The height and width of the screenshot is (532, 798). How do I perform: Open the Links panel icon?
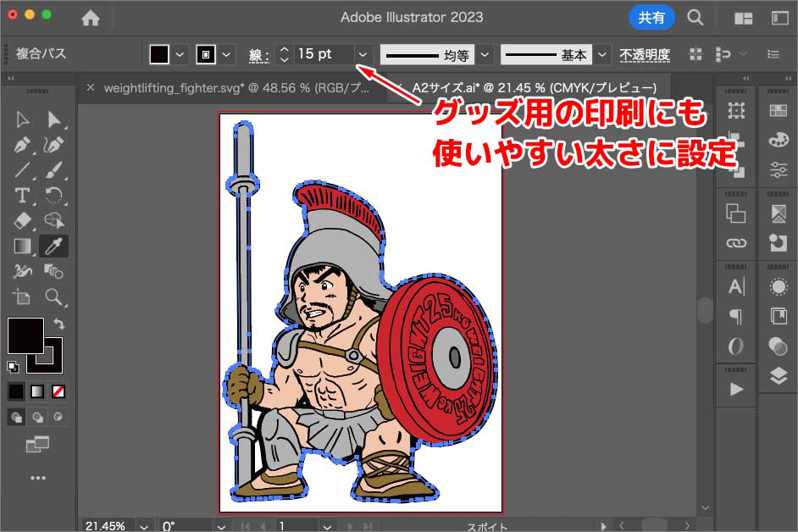pos(736,244)
